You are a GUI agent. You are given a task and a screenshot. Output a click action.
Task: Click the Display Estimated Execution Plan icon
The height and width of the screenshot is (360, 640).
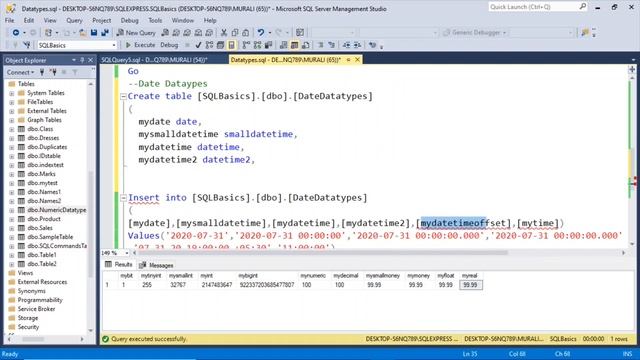(x=209, y=45)
